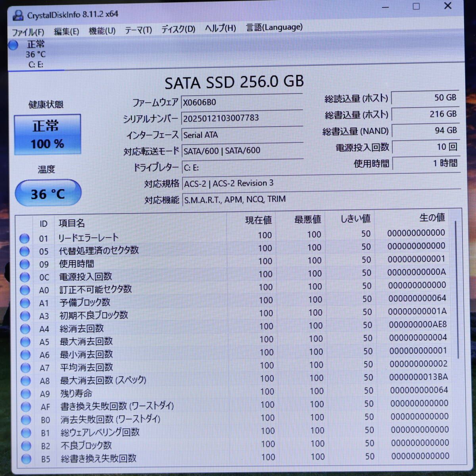The width and height of the screenshot is (476, 476).
Task: Open the テーマ(T) menu
Action: click(138, 30)
